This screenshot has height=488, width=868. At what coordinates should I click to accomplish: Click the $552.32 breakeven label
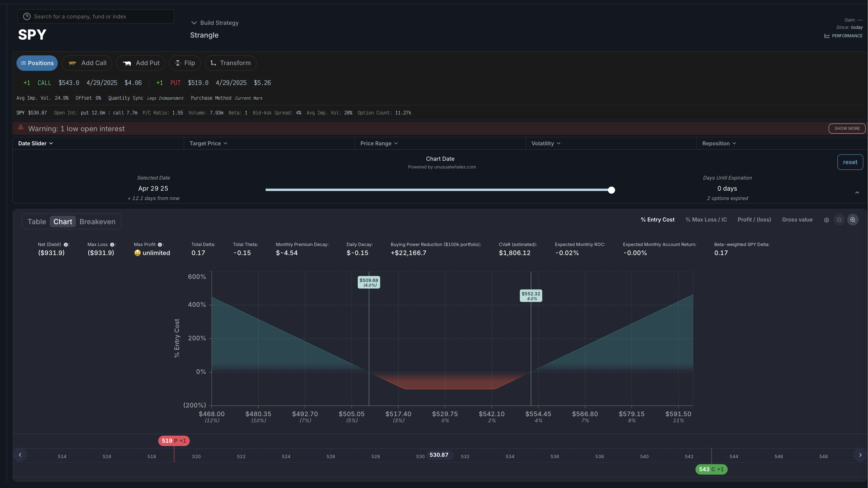(x=531, y=296)
